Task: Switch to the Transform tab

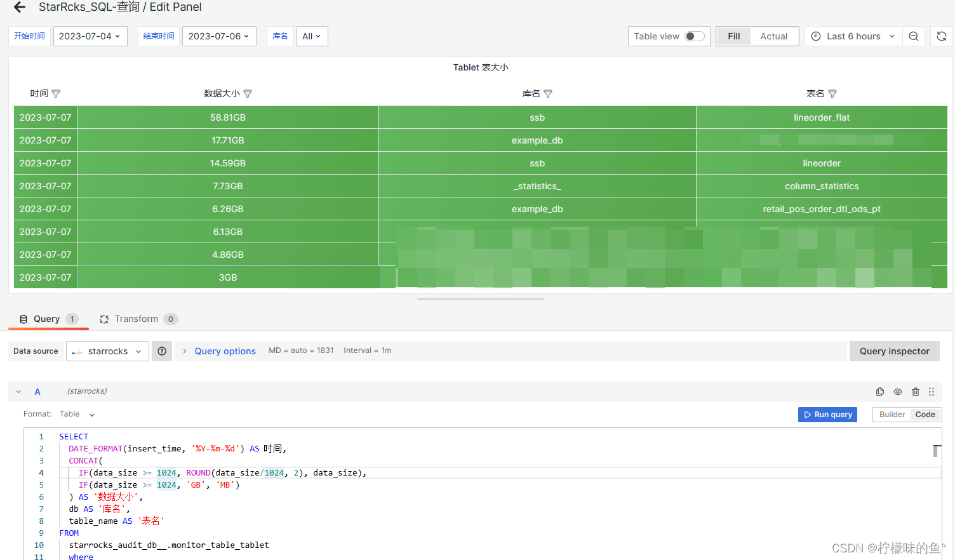Action: [x=136, y=319]
